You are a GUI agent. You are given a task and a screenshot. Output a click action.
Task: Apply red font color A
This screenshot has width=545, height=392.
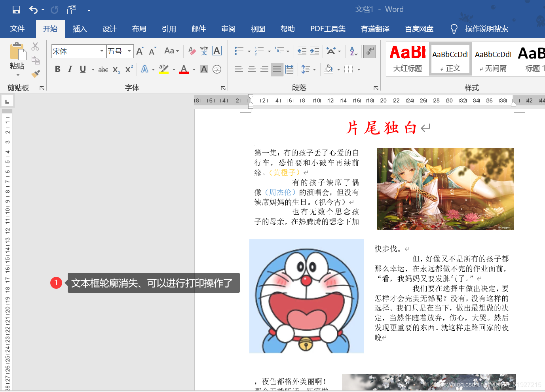pyautogui.click(x=184, y=69)
